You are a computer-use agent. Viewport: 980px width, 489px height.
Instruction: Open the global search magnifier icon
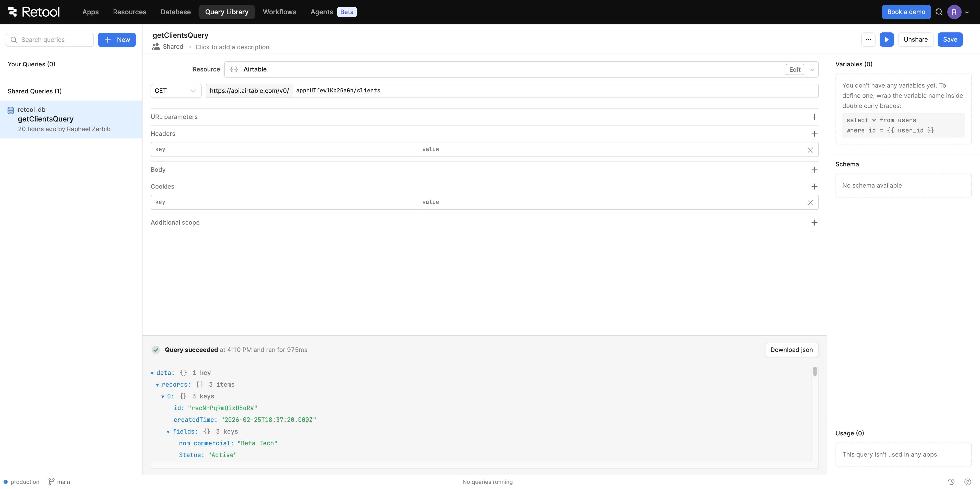pyautogui.click(x=939, y=12)
